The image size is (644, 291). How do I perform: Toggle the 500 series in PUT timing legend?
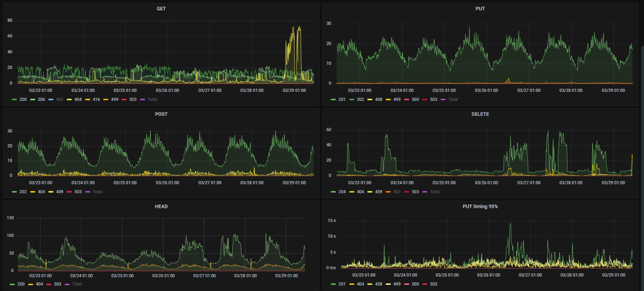pos(416,284)
